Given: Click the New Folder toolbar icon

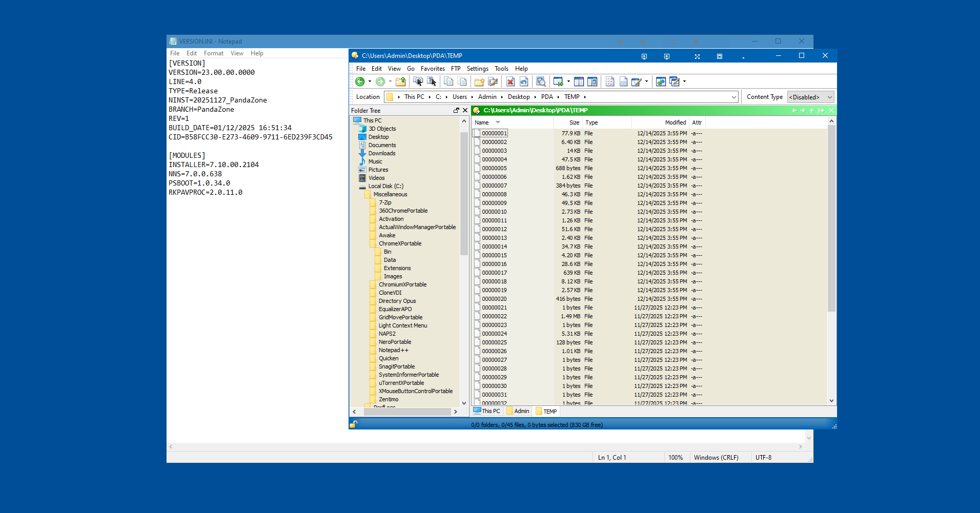Looking at the screenshot, I should pyautogui.click(x=479, y=81).
